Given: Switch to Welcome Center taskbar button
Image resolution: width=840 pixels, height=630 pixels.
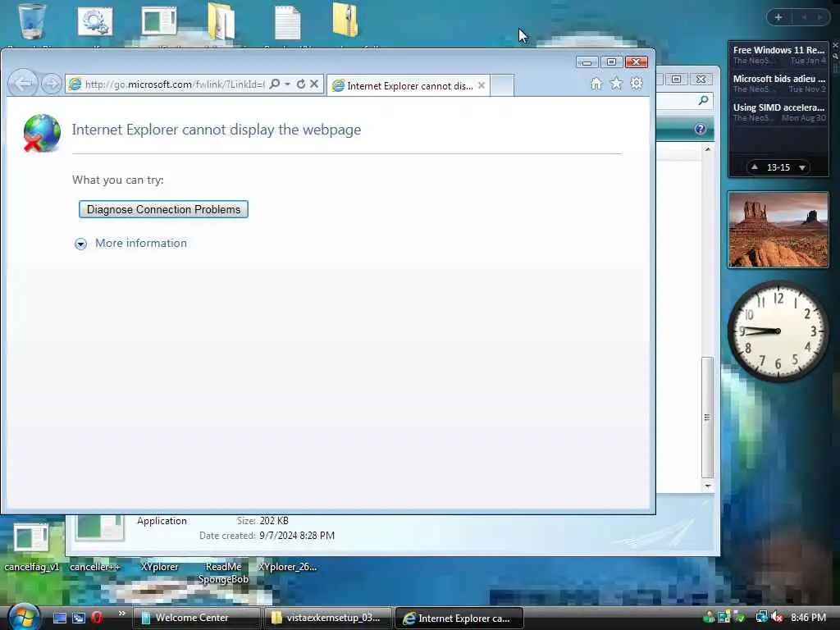Looking at the screenshot, I should [x=196, y=618].
